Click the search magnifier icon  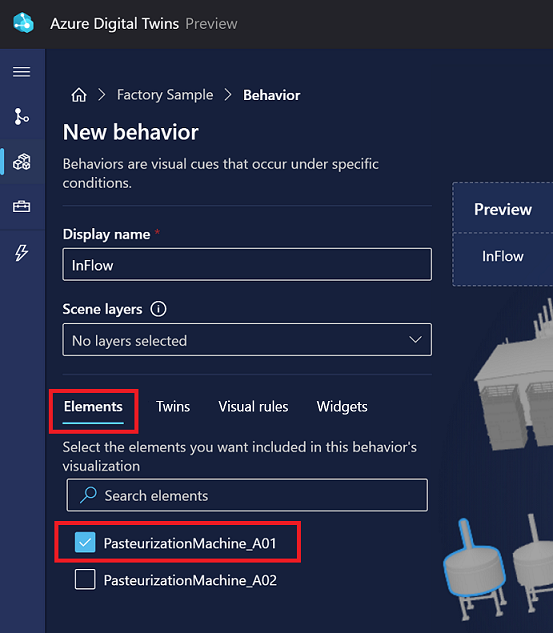tap(88, 495)
